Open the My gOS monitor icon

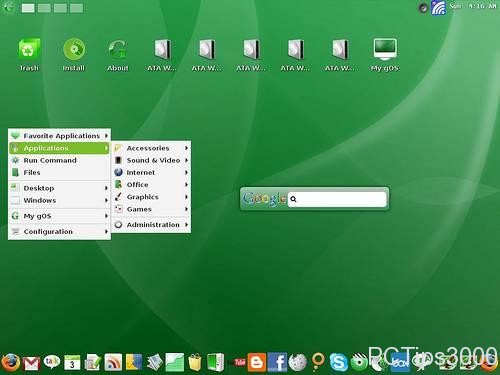click(x=385, y=54)
